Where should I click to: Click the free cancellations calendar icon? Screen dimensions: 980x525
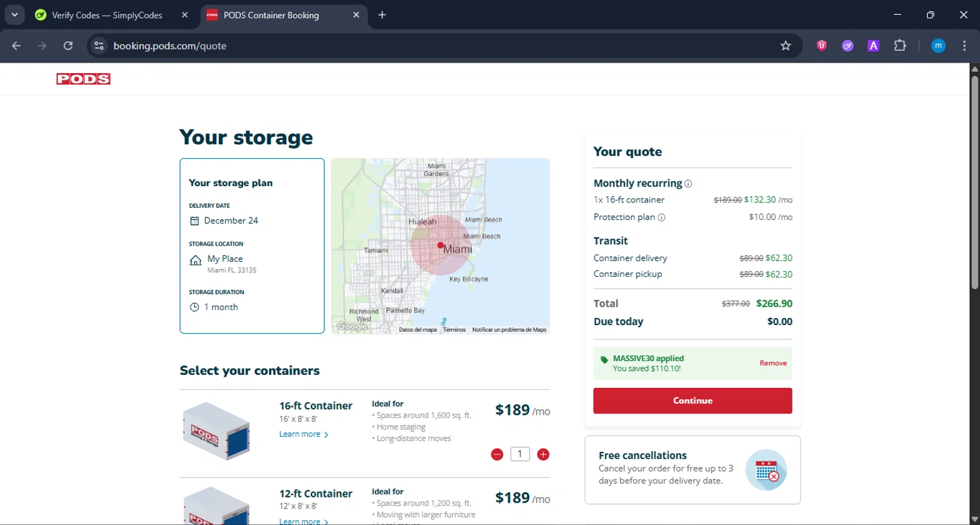coord(766,470)
